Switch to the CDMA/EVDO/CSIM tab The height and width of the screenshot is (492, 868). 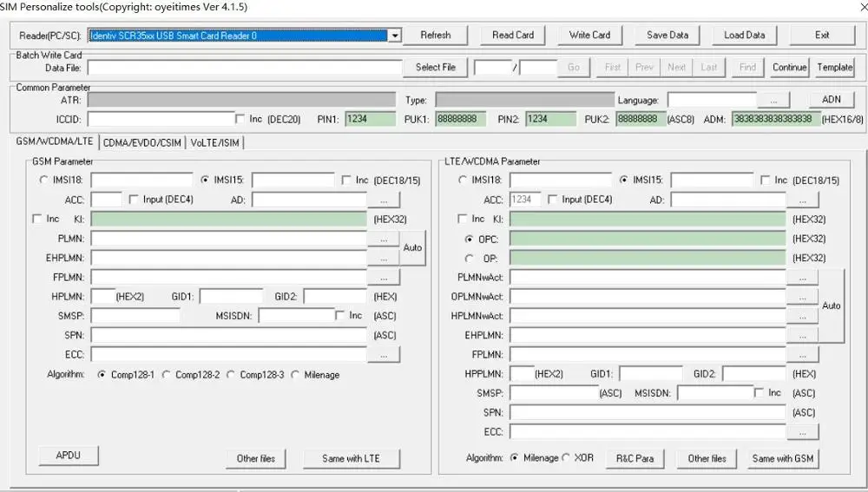tap(142, 142)
